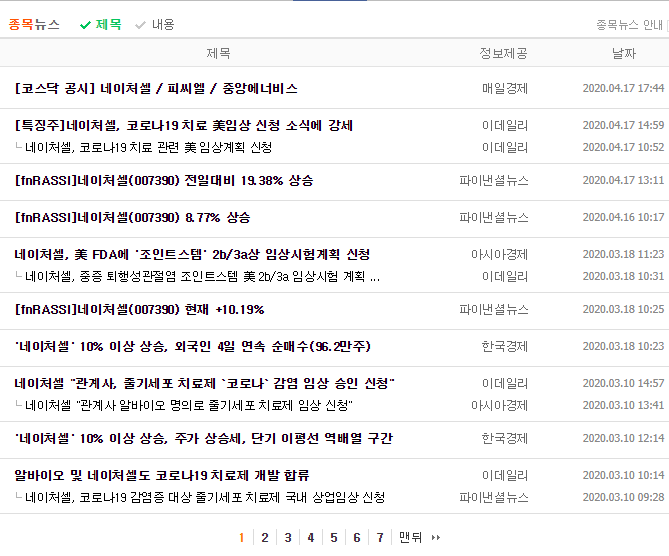Open 특징주 네이처셀 코로나19 치료 美임상 신청 article
Viewport: 669px width, 556px height.
click(183, 125)
